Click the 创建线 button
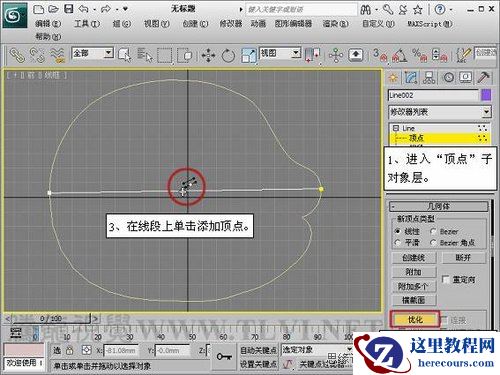500x375 pixels. point(414,258)
